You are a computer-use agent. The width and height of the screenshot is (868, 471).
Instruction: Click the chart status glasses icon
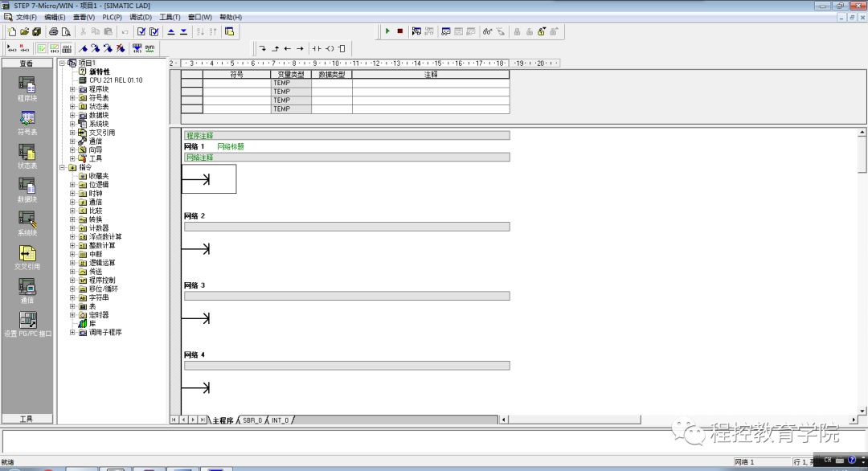pyautogui.click(x=487, y=31)
